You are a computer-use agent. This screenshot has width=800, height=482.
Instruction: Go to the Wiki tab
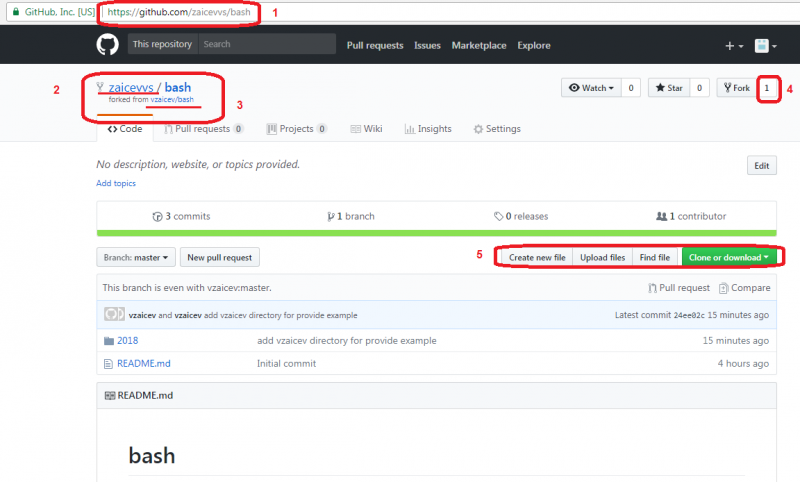(366, 129)
